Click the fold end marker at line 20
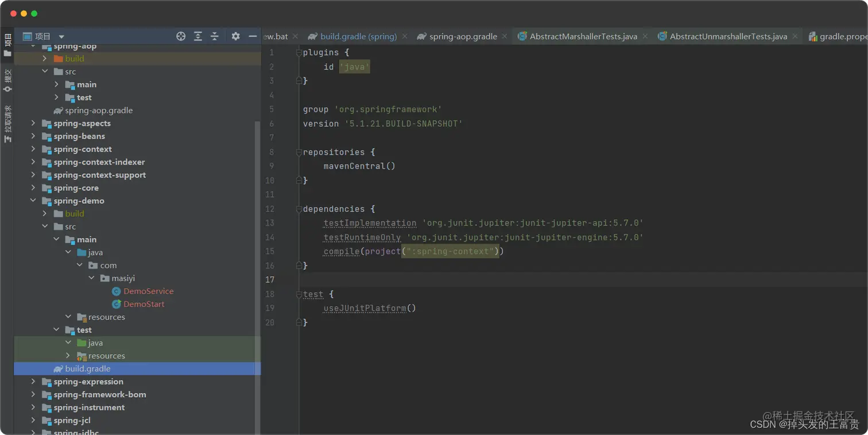Screen dimensions: 868x435 (299, 323)
